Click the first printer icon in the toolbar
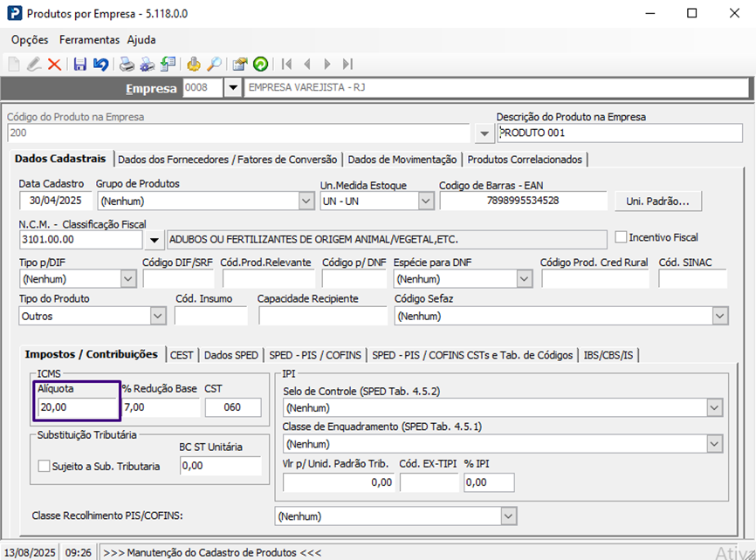 coord(127,64)
